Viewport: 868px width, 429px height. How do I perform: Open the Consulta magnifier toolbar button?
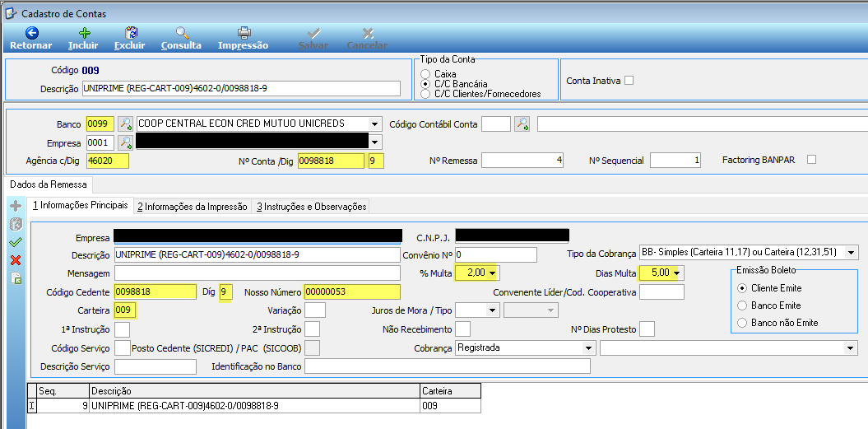[x=181, y=40]
